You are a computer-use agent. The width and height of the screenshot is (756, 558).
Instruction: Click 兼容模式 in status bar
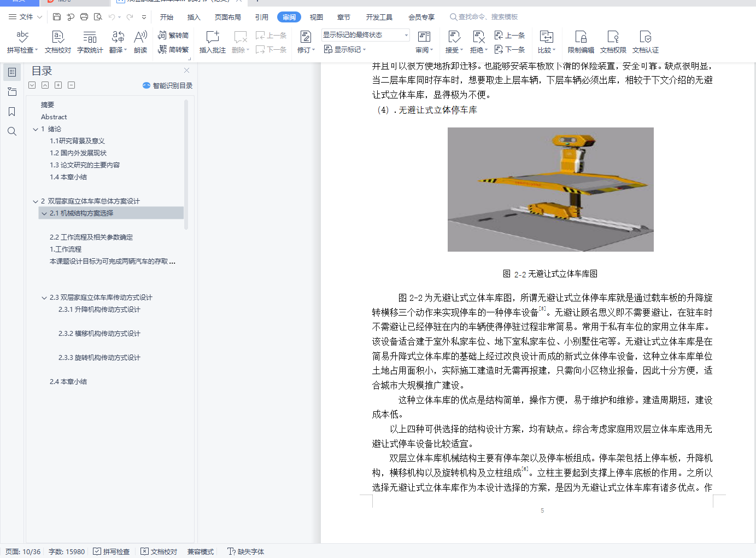click(201, 551)
